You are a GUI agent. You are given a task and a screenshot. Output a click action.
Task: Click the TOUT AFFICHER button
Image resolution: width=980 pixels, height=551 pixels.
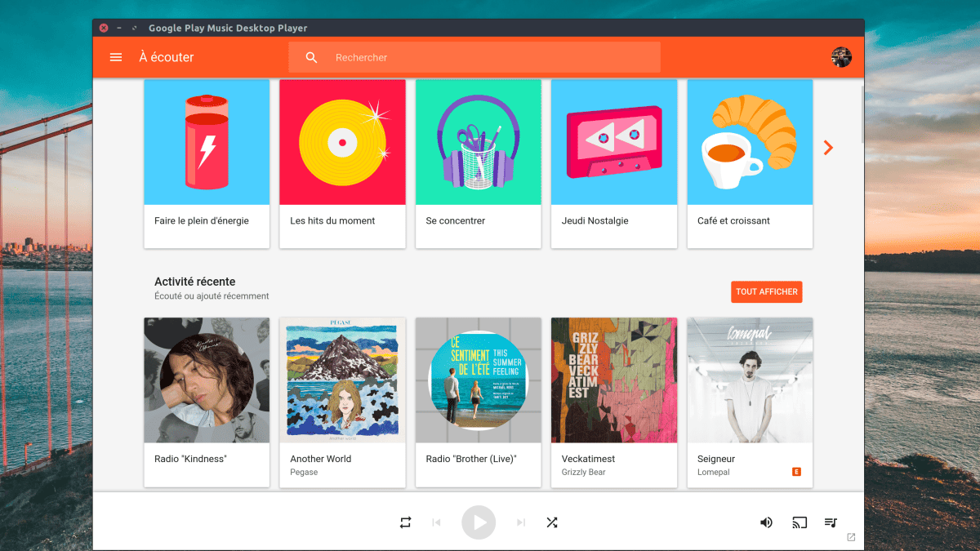[x=767, y=291]
